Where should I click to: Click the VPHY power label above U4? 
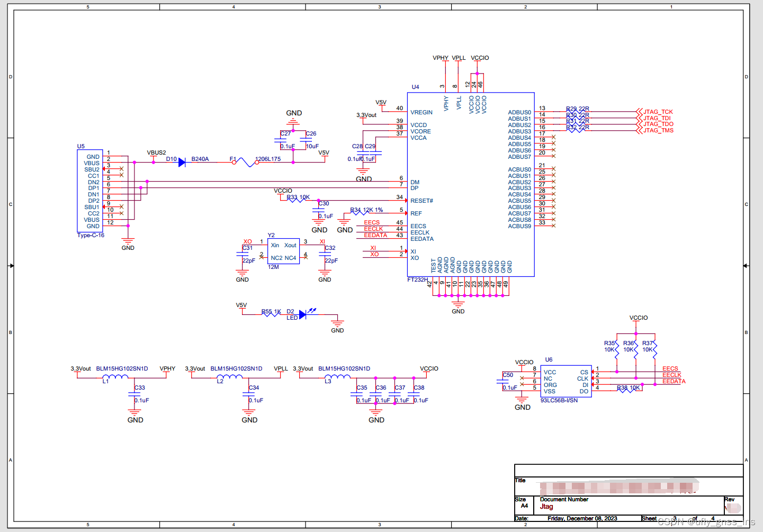pyautogui.click(x=441, y=58)
